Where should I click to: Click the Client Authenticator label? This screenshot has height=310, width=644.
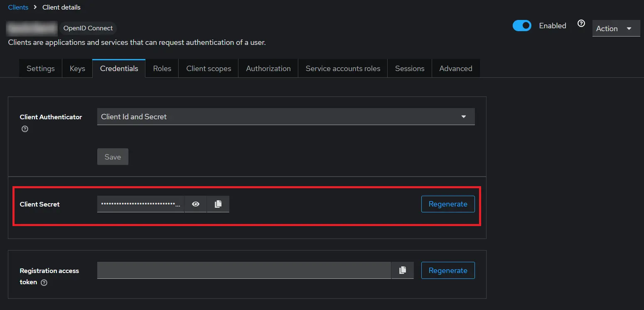coord(51,117)
